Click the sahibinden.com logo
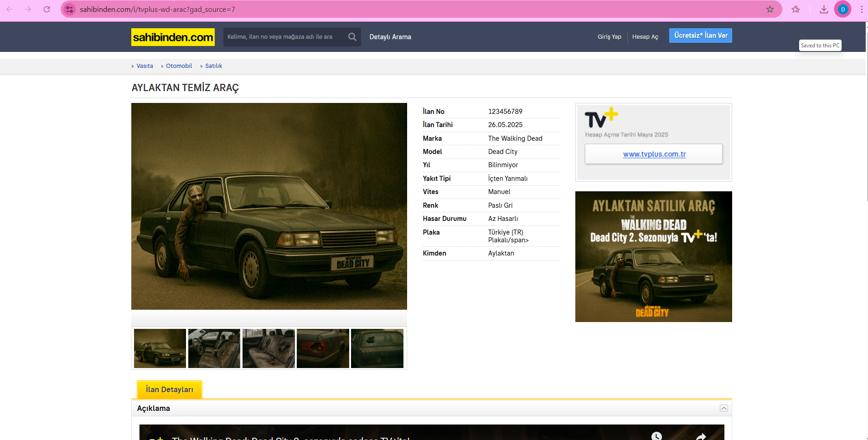This screenshot has width=868, height=440. (x=173, y=37)
